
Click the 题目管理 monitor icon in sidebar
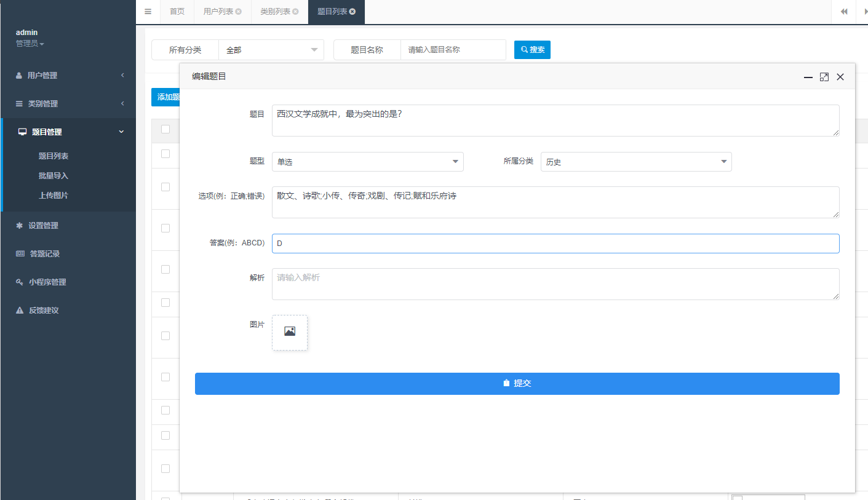click(x=23, y=132)
